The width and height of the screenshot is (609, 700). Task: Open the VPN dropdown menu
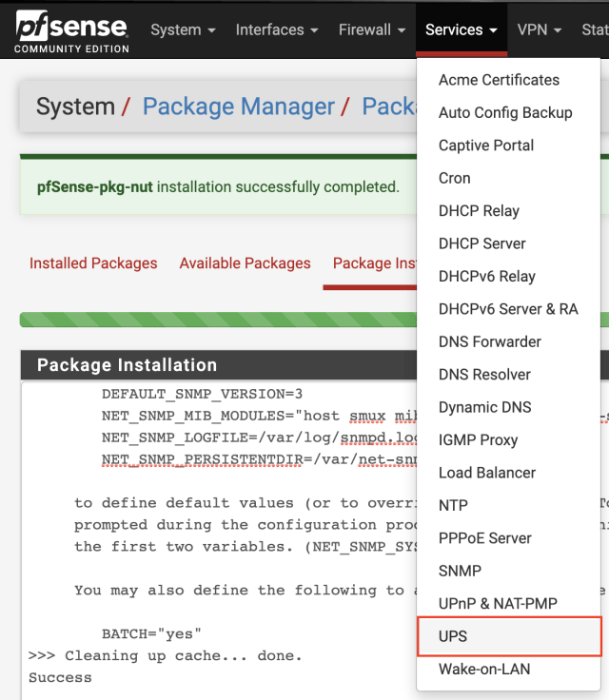pos(540,29)
